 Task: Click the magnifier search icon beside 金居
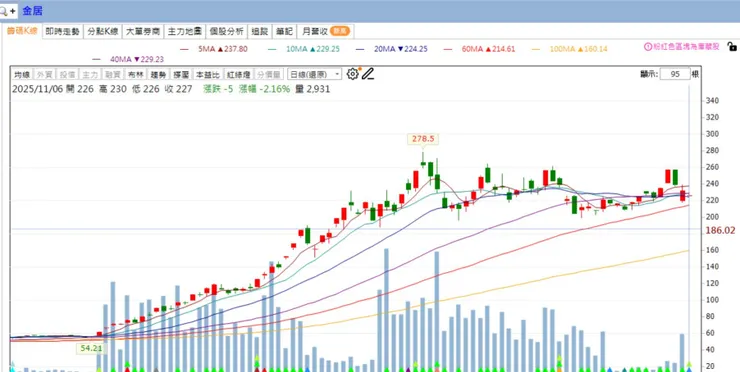[x=3, y=10]
